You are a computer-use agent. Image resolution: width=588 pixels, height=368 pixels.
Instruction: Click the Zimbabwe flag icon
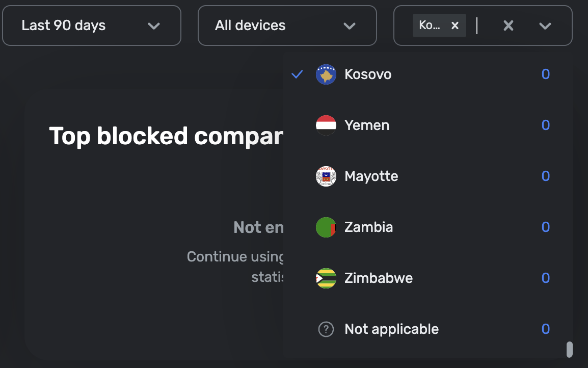coord(326,278)
